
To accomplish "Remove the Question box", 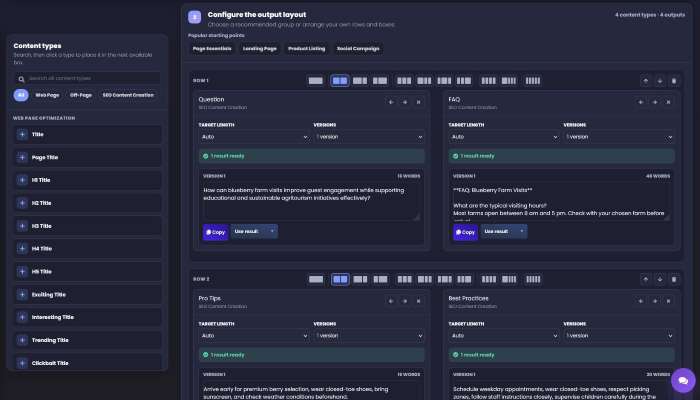I will tap(418, 102).
